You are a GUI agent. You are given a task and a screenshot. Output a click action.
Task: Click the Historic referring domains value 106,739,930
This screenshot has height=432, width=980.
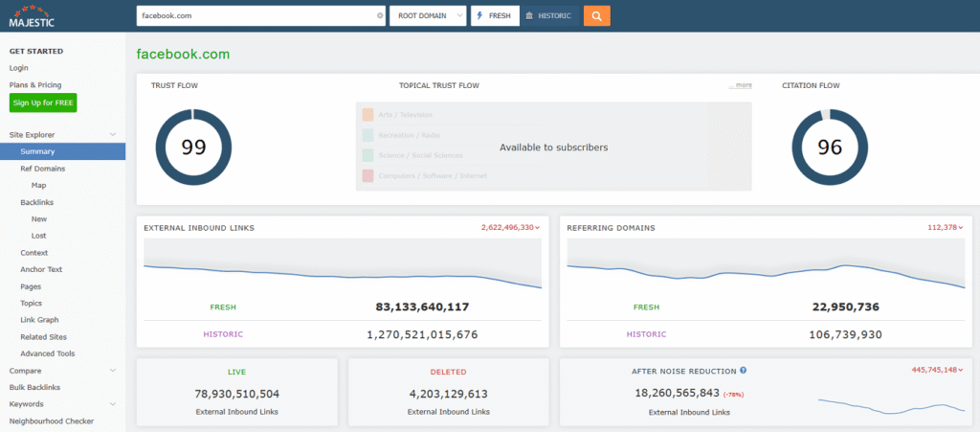(846, 334)
